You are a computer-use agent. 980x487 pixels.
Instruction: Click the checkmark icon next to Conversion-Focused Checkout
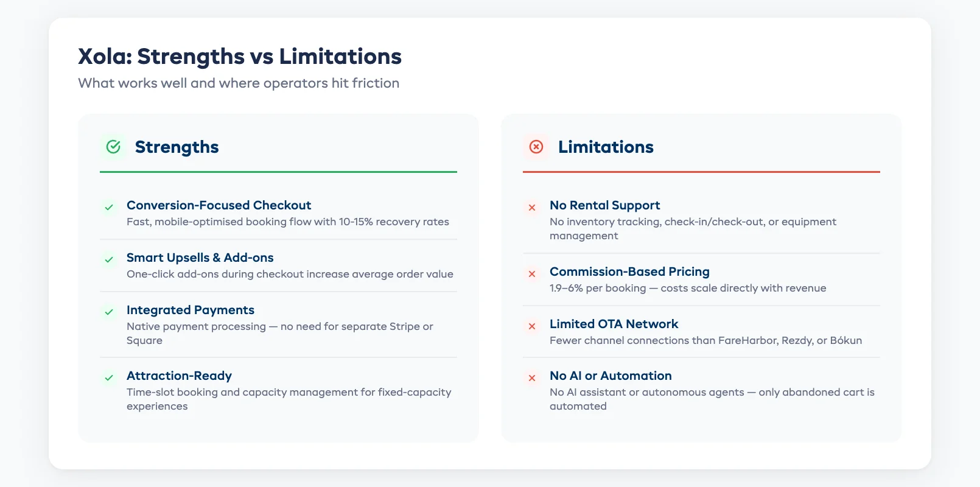pyautogui.click(x=109, y=208)
